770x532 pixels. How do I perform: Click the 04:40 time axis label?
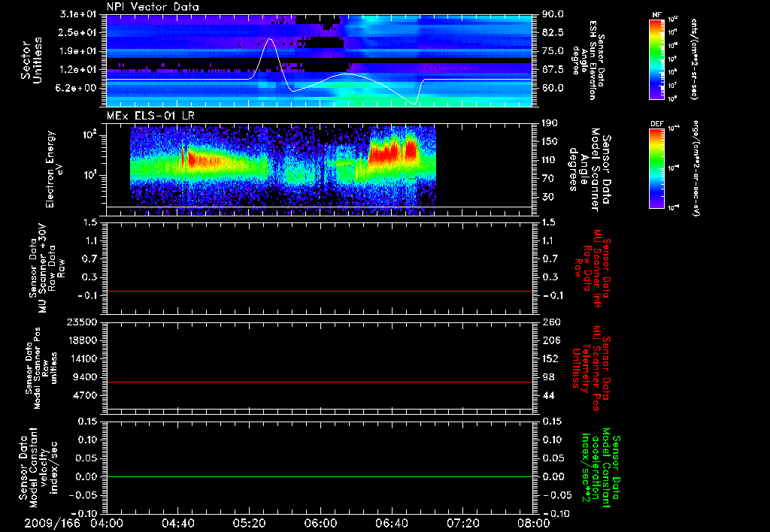click(x=177, y=523)
